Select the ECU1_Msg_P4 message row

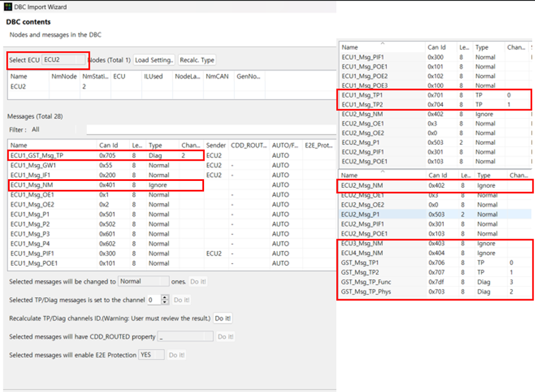pyautogui.click(x=172, y=244)
